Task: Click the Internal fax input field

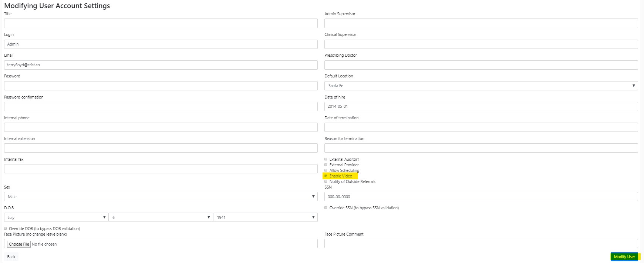Action: coord(161,169)
